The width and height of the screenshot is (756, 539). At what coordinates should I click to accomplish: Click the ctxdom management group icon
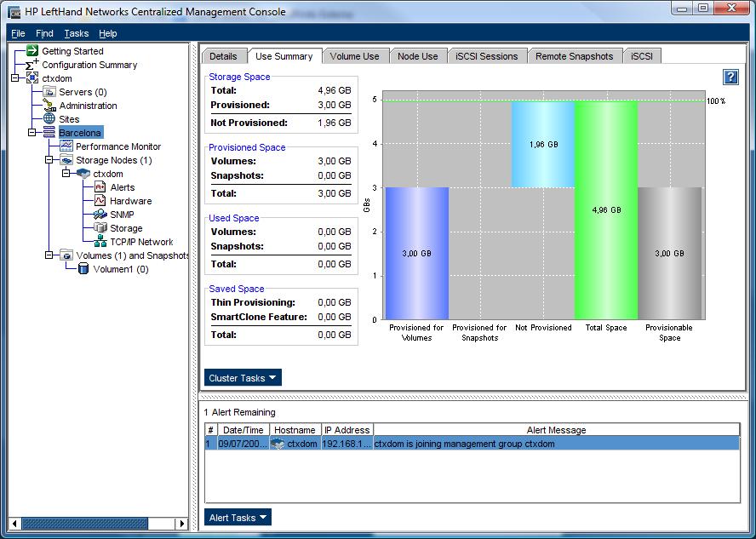[32, 77]
